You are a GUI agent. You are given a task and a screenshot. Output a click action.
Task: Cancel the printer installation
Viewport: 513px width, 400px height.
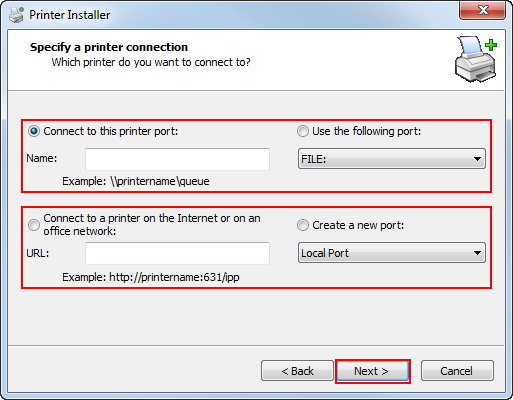pos(457,371)
